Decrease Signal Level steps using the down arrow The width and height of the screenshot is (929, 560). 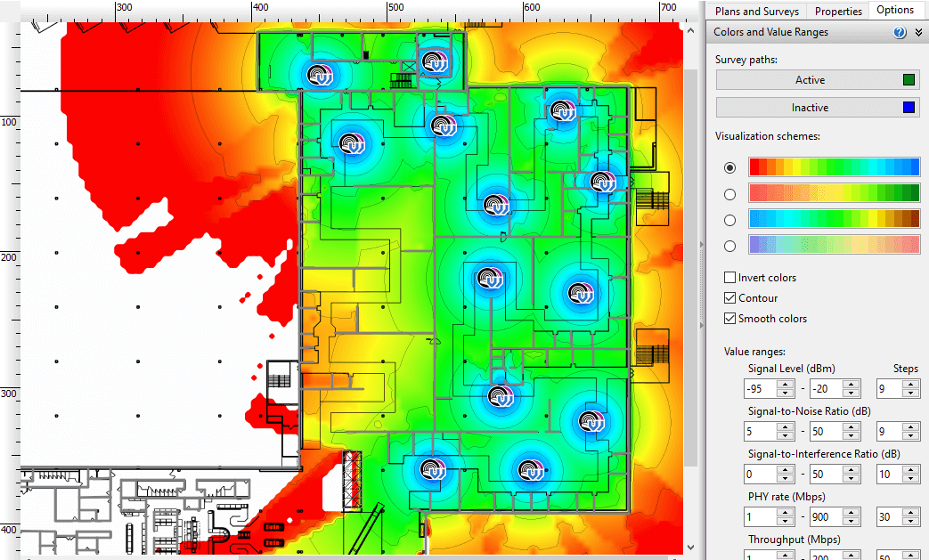[x=909, y=394]
